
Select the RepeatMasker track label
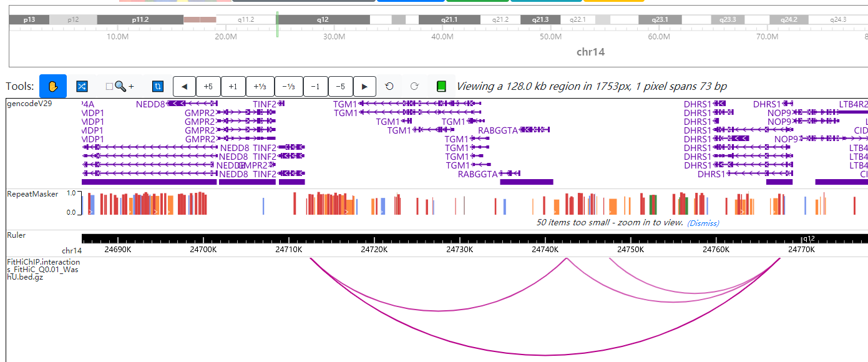32,194
